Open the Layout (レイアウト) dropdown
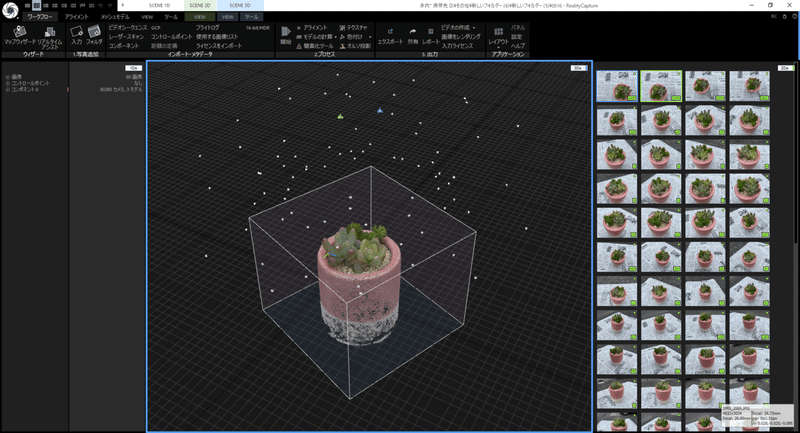The image size is (800, 433). click(x=498, y=37)
